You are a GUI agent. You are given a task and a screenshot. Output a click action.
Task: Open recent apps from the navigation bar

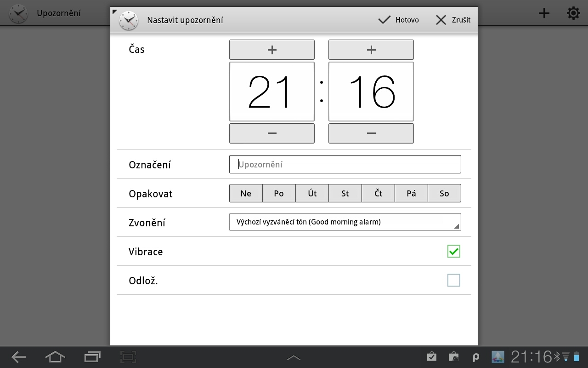92,357
